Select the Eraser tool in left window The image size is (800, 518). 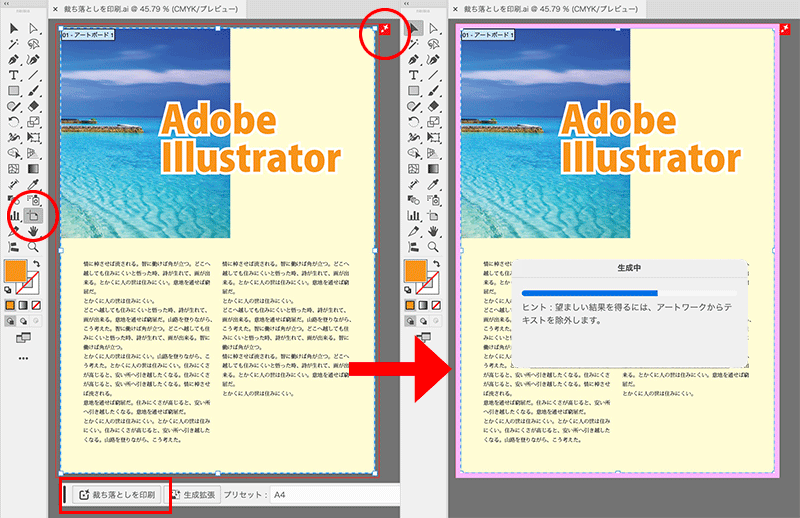pos(33,106)
